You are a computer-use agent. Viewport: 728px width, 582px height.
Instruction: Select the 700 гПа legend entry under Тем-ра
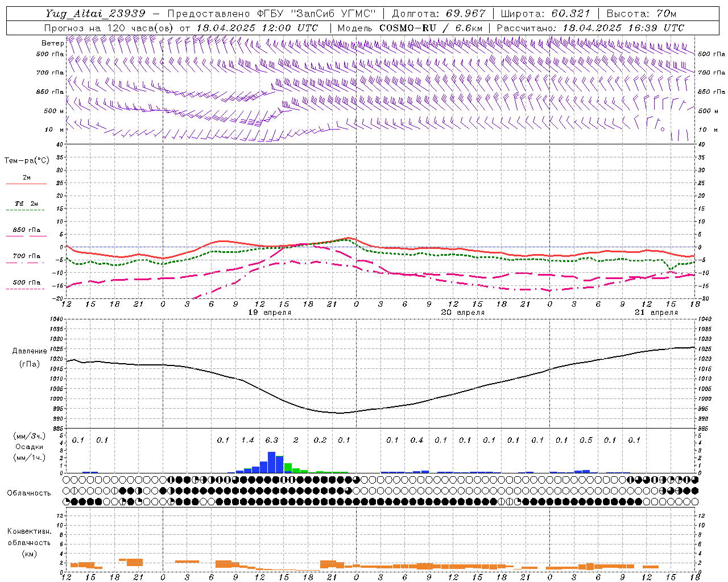click(27, 256)
